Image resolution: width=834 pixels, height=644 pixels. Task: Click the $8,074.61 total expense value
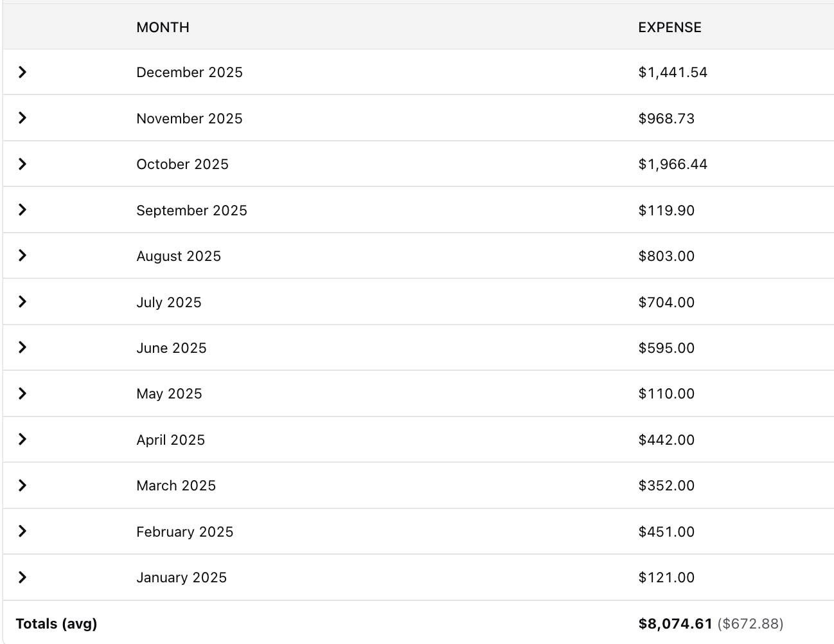[x=675, y=623]
